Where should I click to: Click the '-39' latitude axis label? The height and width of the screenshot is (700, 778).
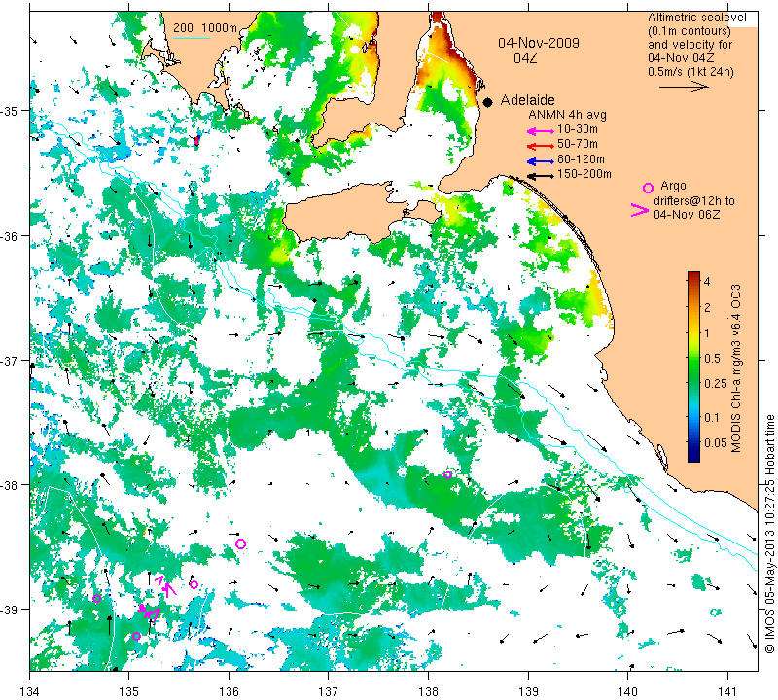(10, 610)
